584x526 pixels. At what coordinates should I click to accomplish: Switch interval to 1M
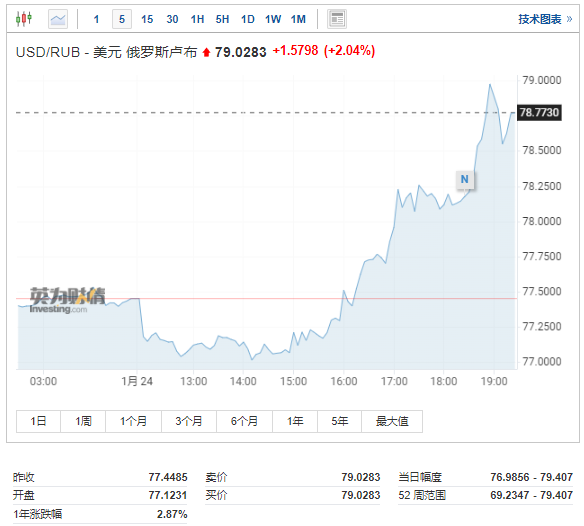click(298, 19)
